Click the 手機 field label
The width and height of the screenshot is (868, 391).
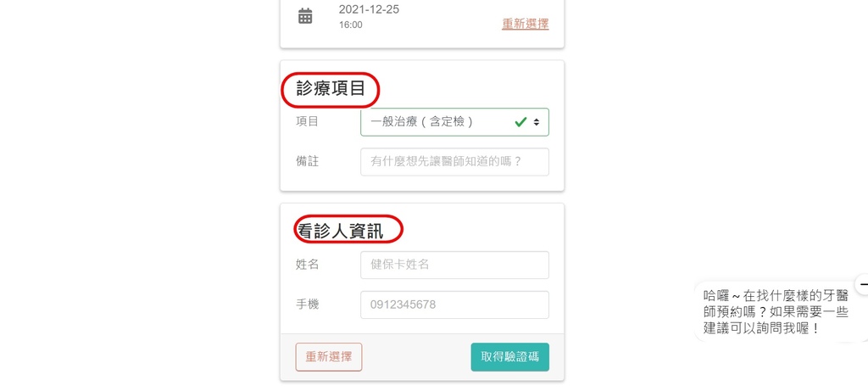pos(307,304)
